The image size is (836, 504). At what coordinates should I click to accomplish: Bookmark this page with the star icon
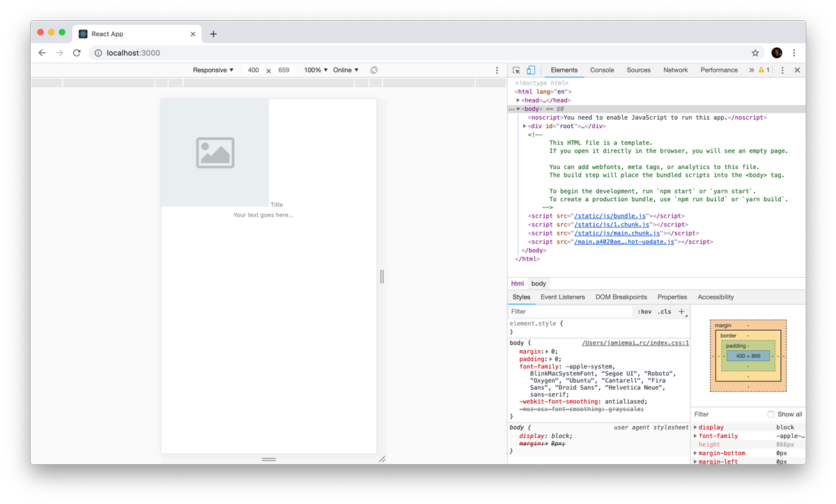point(755,53)
